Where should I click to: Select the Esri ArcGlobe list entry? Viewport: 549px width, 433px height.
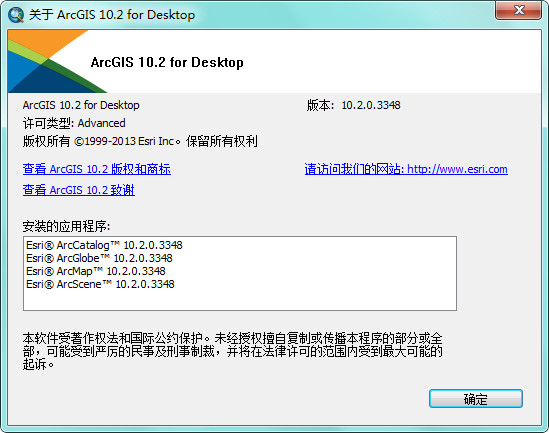tap(99, 258)
